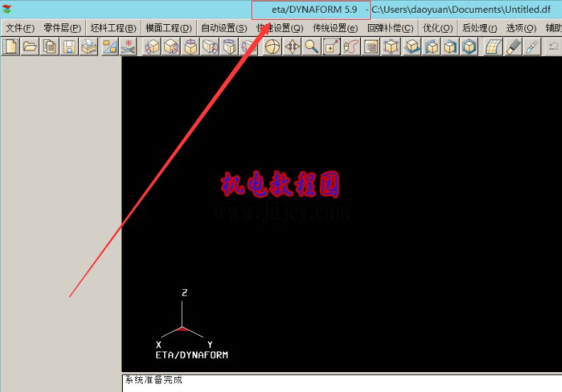Click the eta/DYNAFORM 5.9 title text
Viewport: 562px width, 392px height.
(314, 10)
